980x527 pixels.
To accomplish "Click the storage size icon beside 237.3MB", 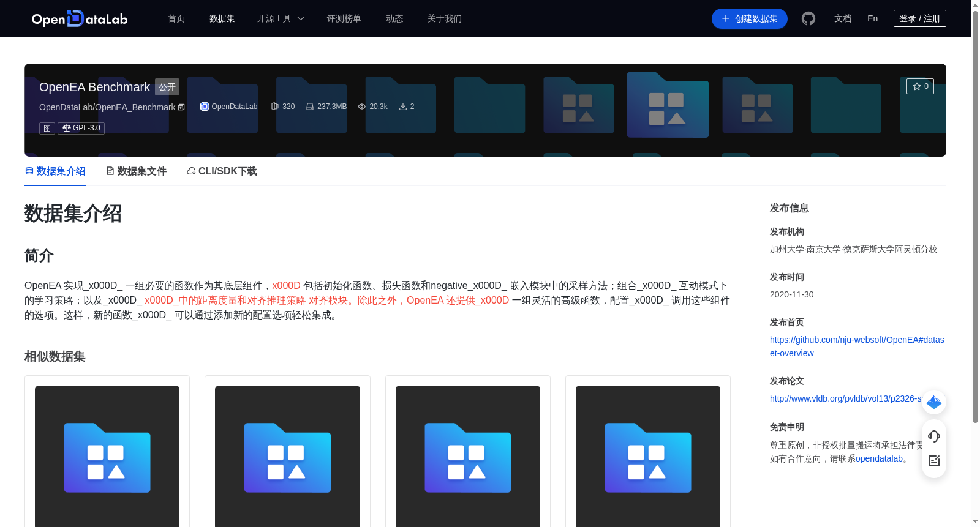I will pyautogui.click(x=310, y=107).
